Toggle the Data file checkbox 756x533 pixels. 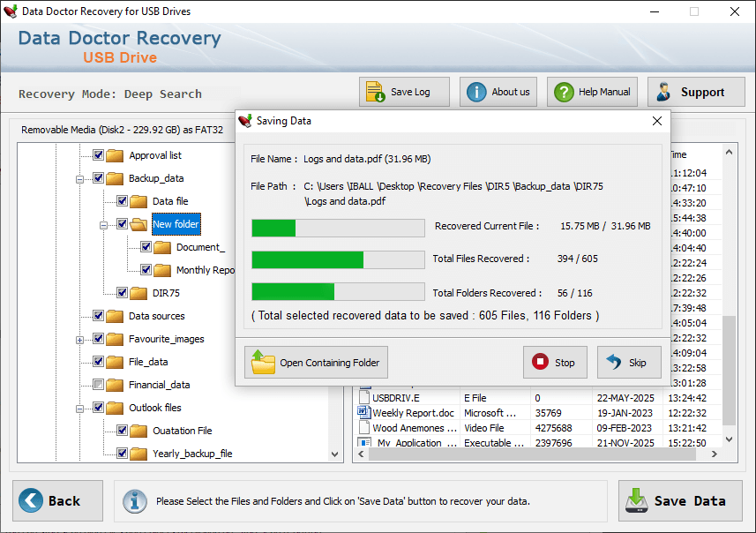point(122,200)
